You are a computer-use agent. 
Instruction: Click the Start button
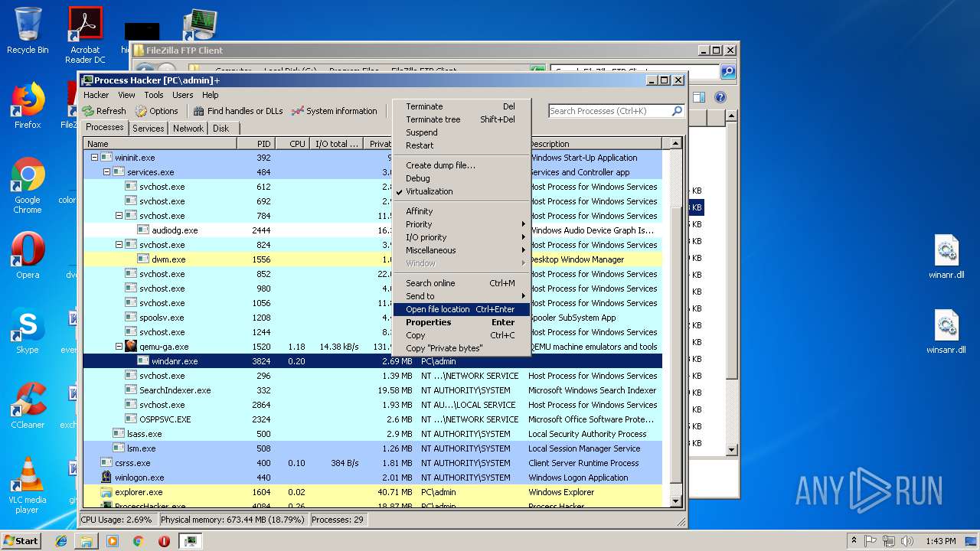pyautogui.click(x=21, y=541)
